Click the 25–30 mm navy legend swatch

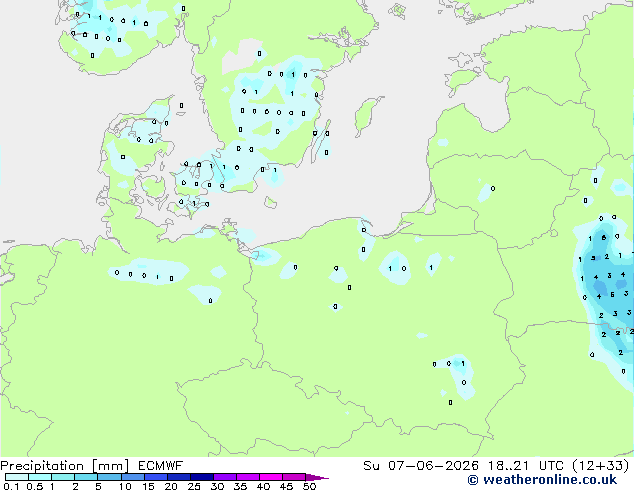pyautogui.click(x=202, y=477)
